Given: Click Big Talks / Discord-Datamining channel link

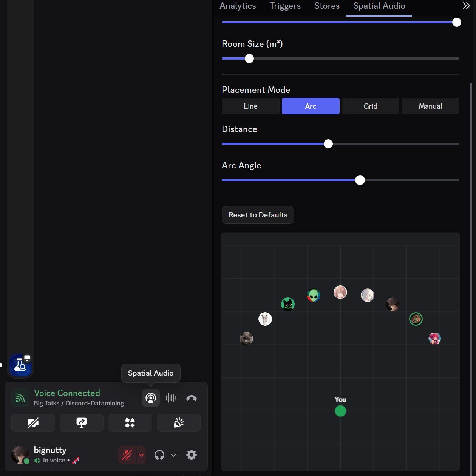Looking at the screenshot, I should point(79,403).
